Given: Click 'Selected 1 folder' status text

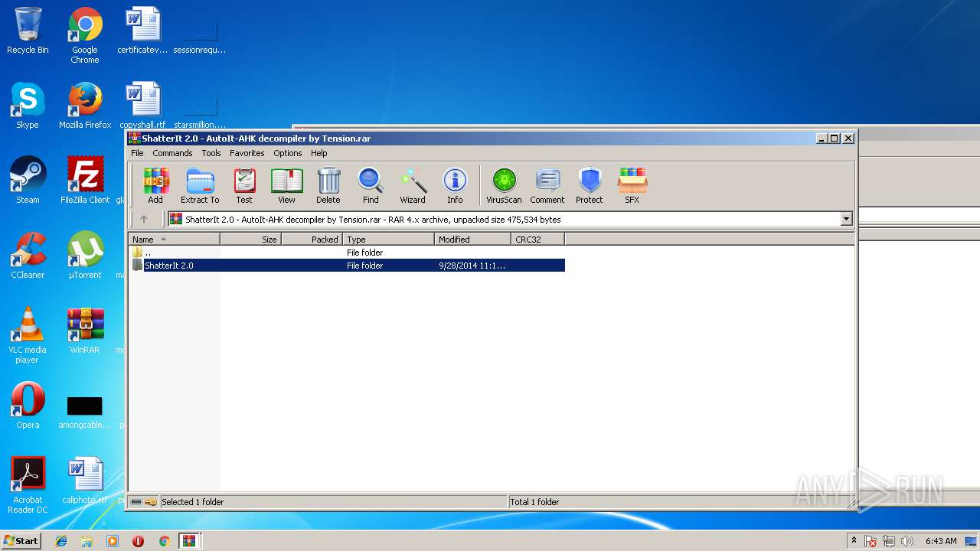Looking at the screenshot, I should 193,502.
